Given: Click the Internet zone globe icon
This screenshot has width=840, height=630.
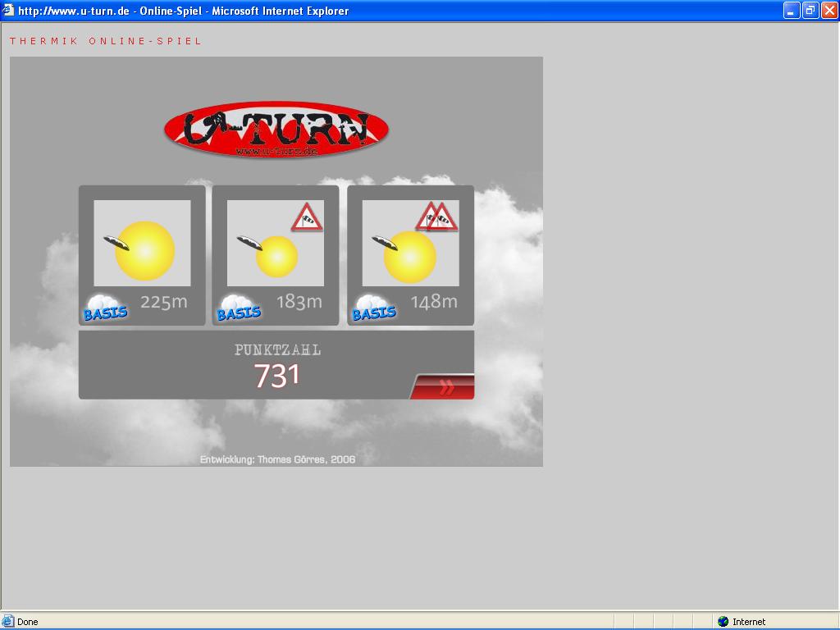Looking at the screenshot, I should [x=724, y=622].
